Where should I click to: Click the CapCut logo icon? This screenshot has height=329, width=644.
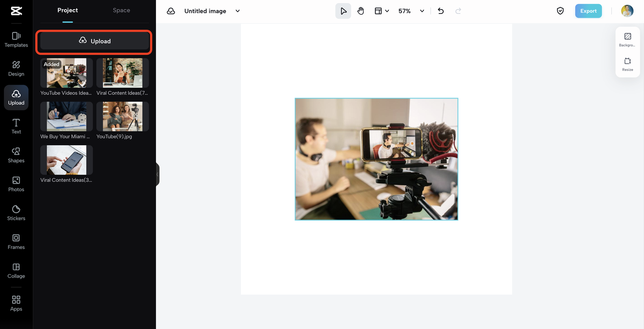point(16,11)
